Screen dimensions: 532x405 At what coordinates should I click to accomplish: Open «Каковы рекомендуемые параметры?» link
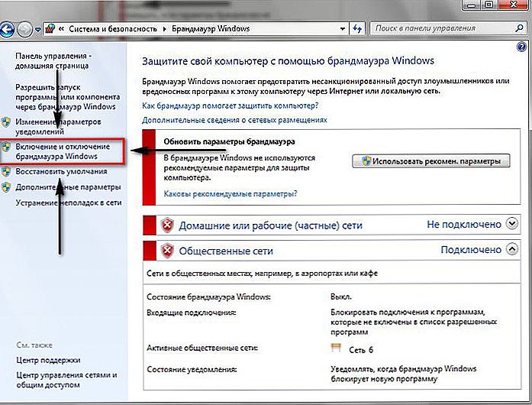coord(231,193)
